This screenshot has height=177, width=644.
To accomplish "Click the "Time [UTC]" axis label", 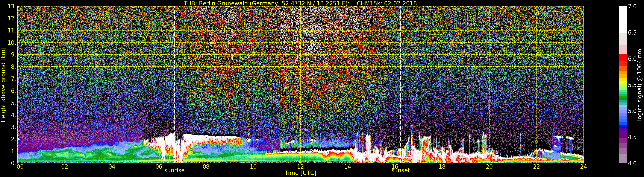I will click(x=300, y=173).
